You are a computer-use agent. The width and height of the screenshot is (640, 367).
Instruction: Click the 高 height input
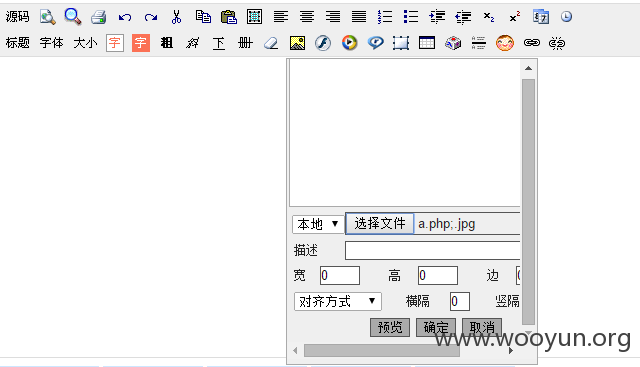(438, 276)
